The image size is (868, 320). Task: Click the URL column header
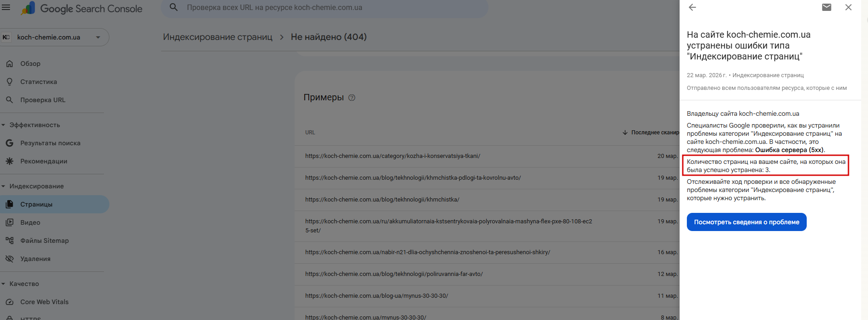point(310,133)
